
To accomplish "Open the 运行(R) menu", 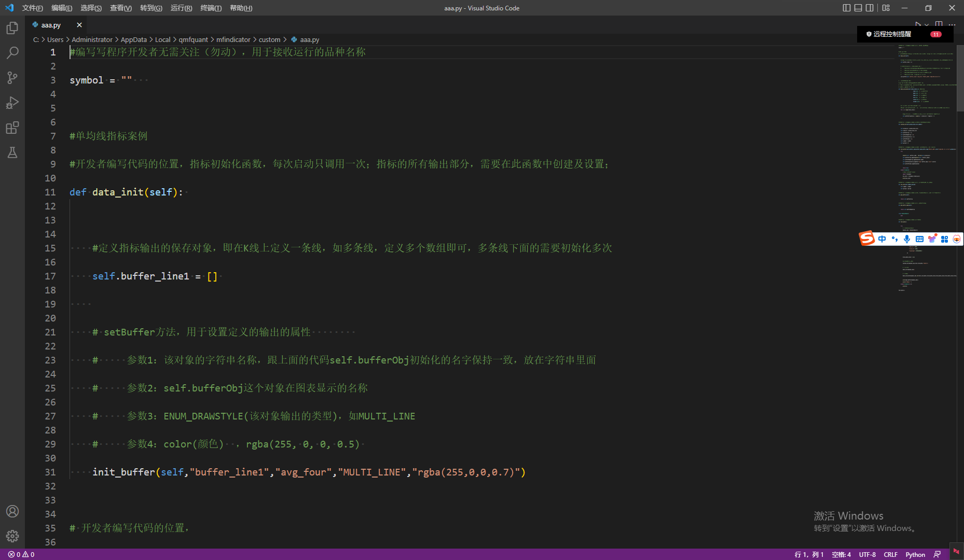I will point(181,8).
